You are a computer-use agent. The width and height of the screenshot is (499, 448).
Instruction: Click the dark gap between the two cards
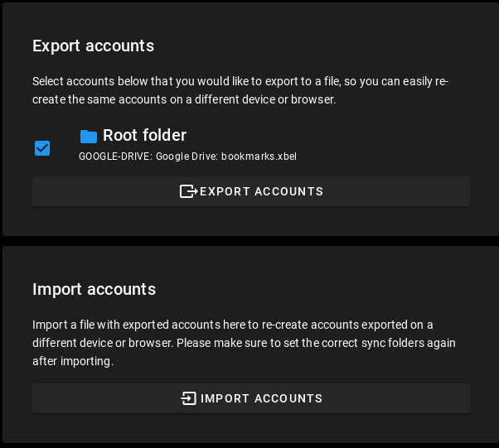pos(249,241)
